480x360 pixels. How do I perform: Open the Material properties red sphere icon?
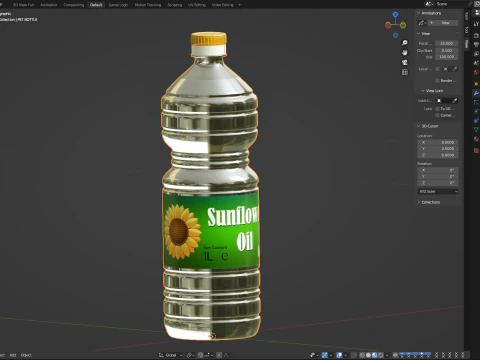[476, 139]
